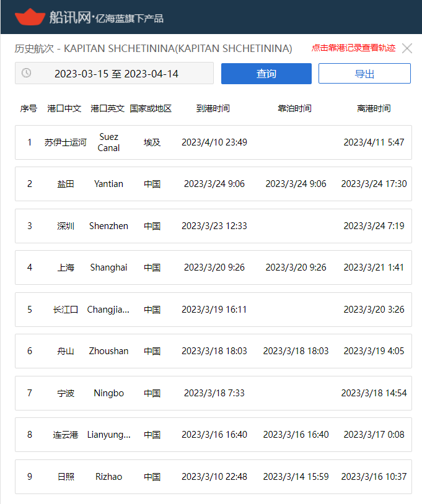This screenshot has width=422, height=504.
Task: Click Shanghai English port name
Action: point(108,267)
